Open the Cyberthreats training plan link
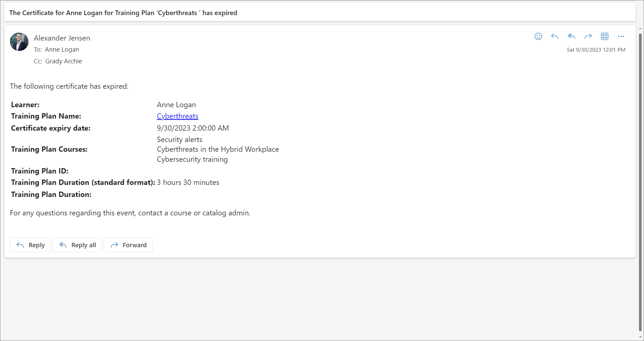The height and width of the screenshot is (341, 644). point(177,116)
